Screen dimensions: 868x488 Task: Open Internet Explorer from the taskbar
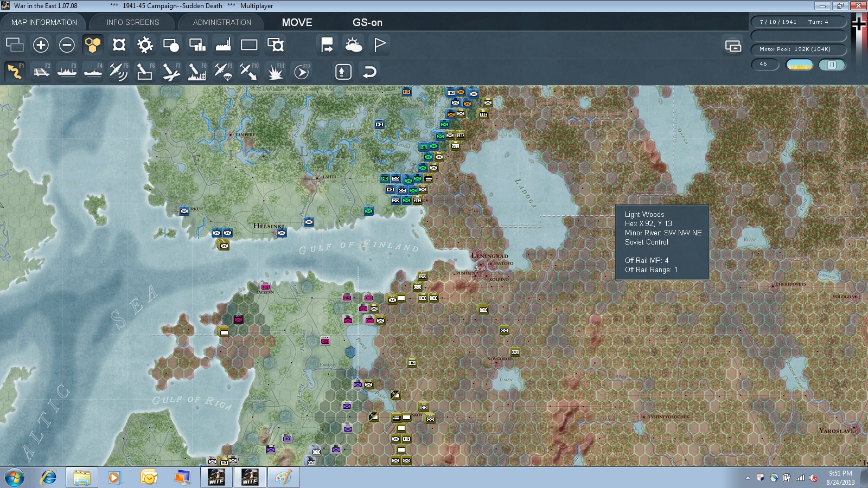tap(49, 478)
